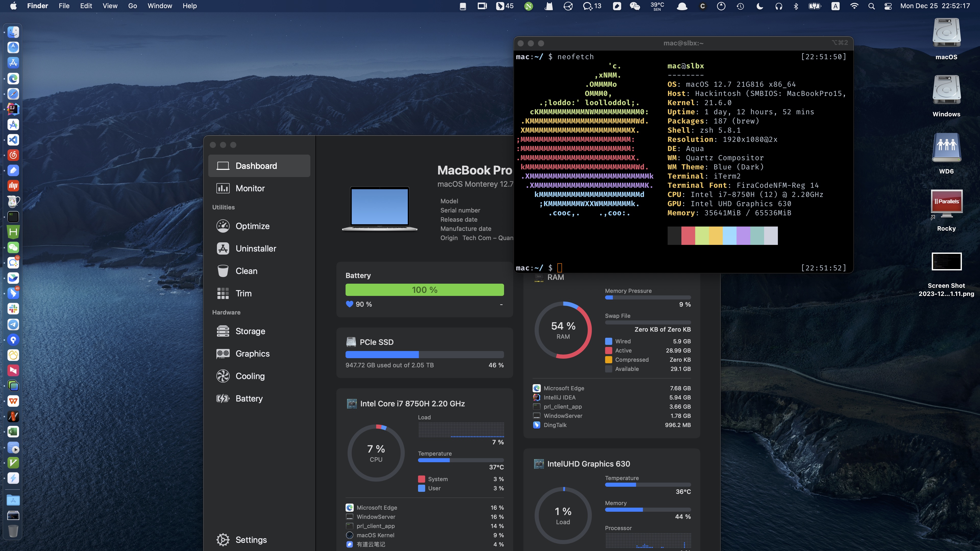Open Control Center in menu bar
Image resolution: width=980 pixels, height=551 pixels.
point(888,6)
